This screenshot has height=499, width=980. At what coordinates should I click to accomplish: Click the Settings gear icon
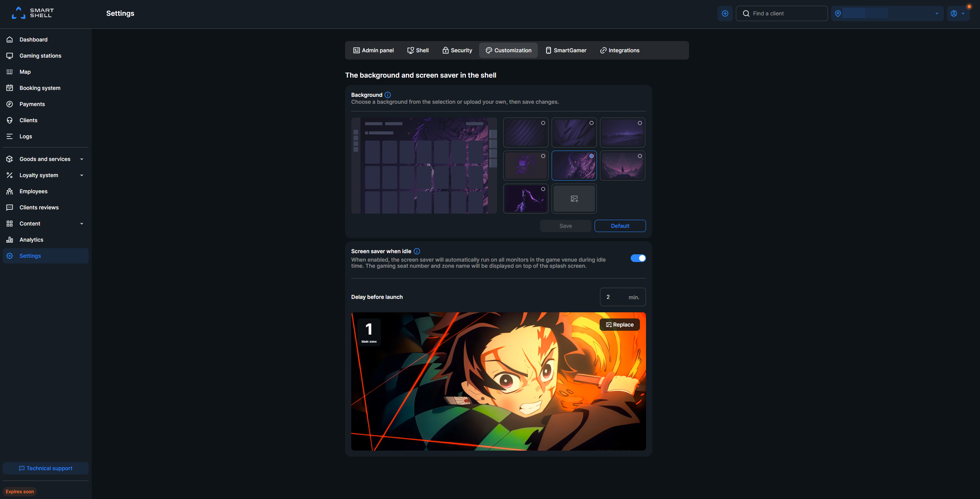(x=10, y=256)
